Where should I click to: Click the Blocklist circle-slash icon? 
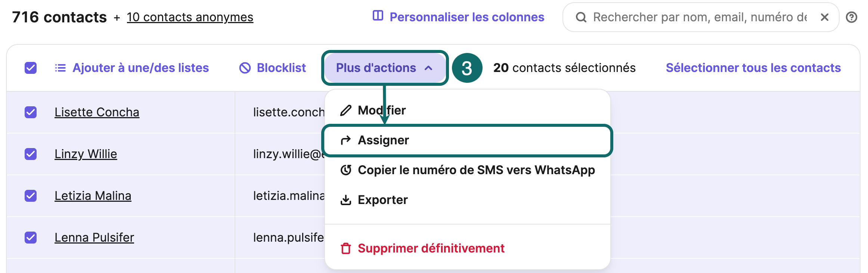pos(244,68)
